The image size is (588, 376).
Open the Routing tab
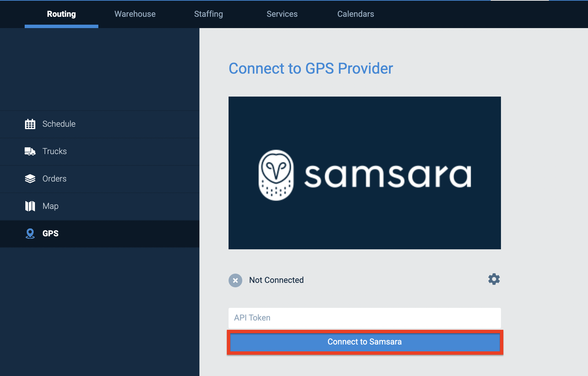click(61, 14)
